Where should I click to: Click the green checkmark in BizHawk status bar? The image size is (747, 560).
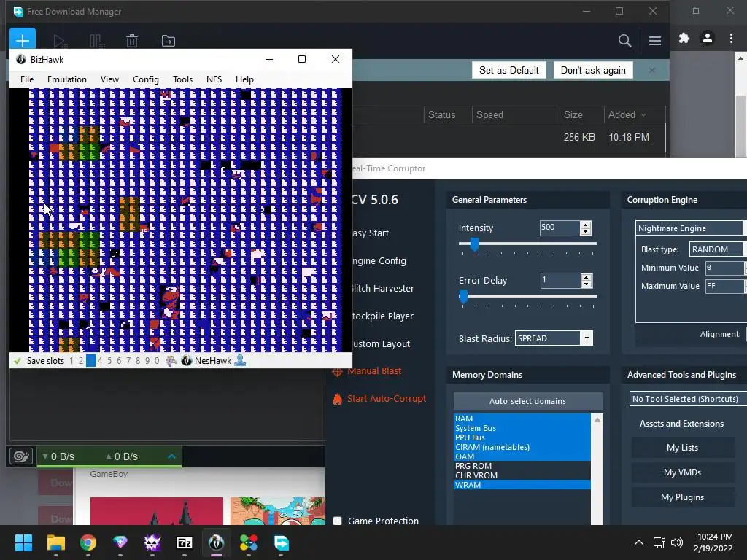18,361
